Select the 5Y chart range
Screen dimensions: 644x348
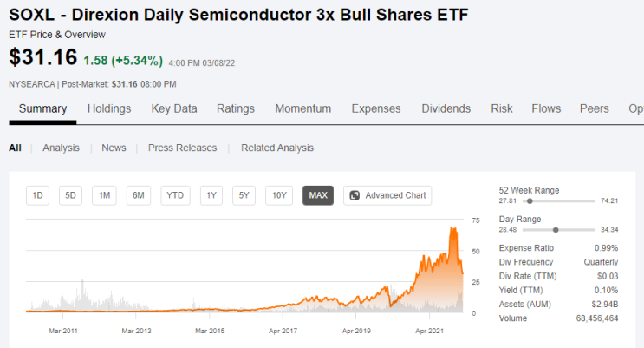pos(244,195)
